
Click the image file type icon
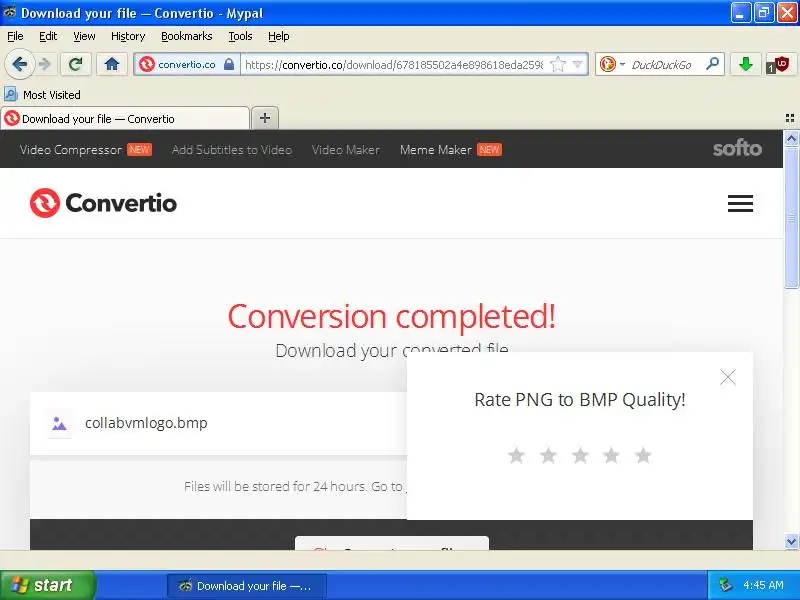(x=59, y=423)
